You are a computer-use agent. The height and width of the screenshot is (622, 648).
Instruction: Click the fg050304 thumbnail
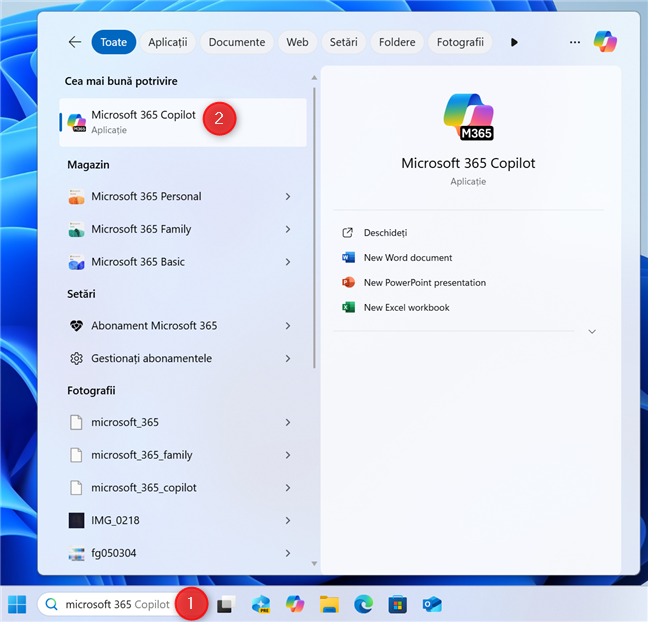pyautogui.click(x=76, y=553)
